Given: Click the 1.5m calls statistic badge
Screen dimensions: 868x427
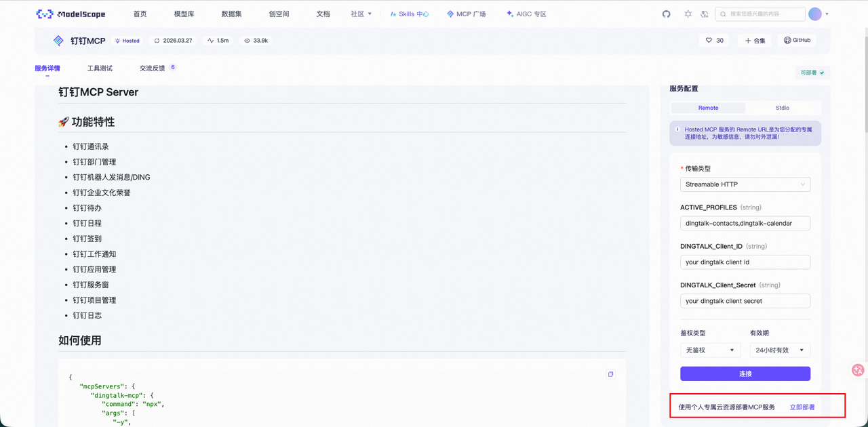Looking at the screenshot, I should [x=218, y=41].
